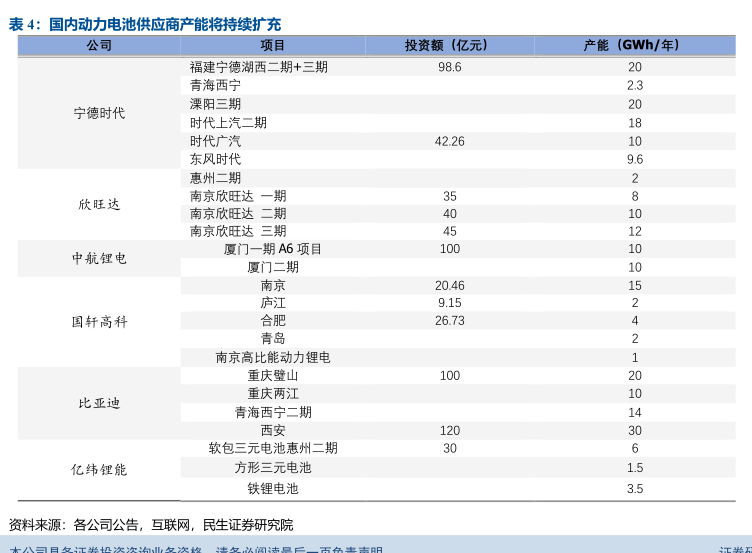Screen dimensions: 752x553
Task: Click the 软包三元电池惠州二期 project cell
Action: tap(273, 448)
